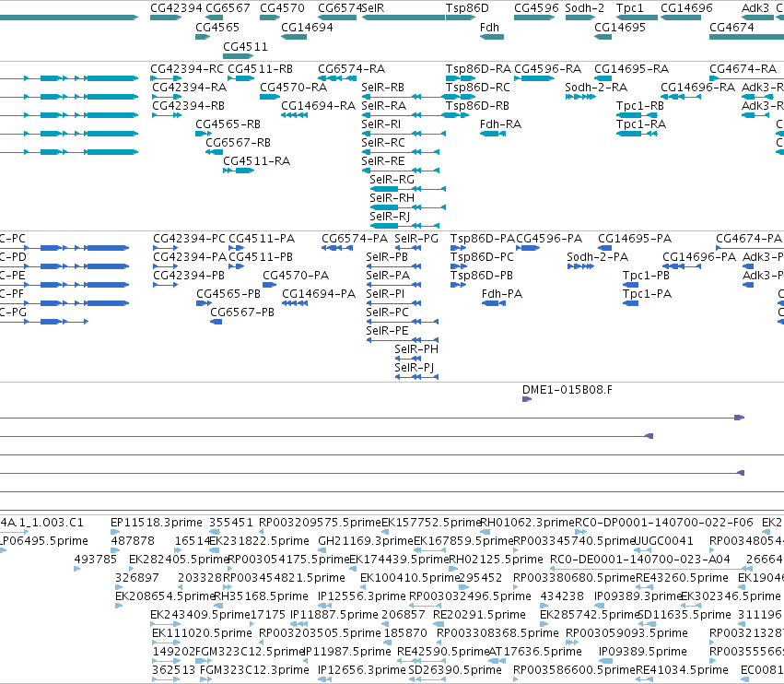Select the CG6567-RB transcript label

point(238,143)
